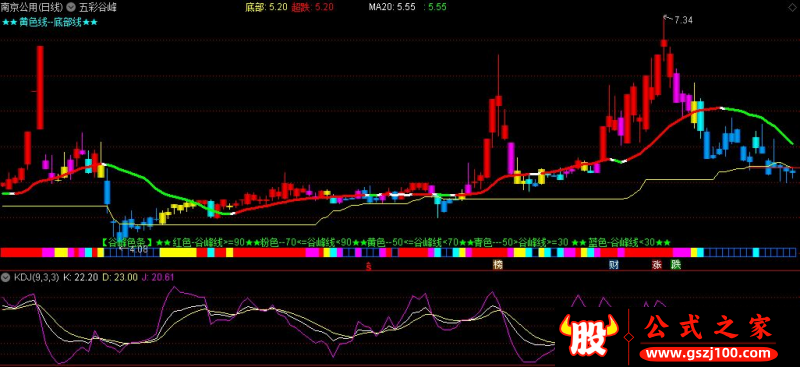Click the 公式之家 title text
The image size is (800, 367).
tap(708, 327)
